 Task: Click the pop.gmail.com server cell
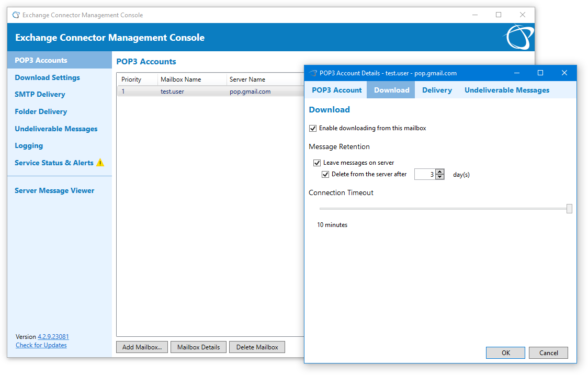(250, 92)
